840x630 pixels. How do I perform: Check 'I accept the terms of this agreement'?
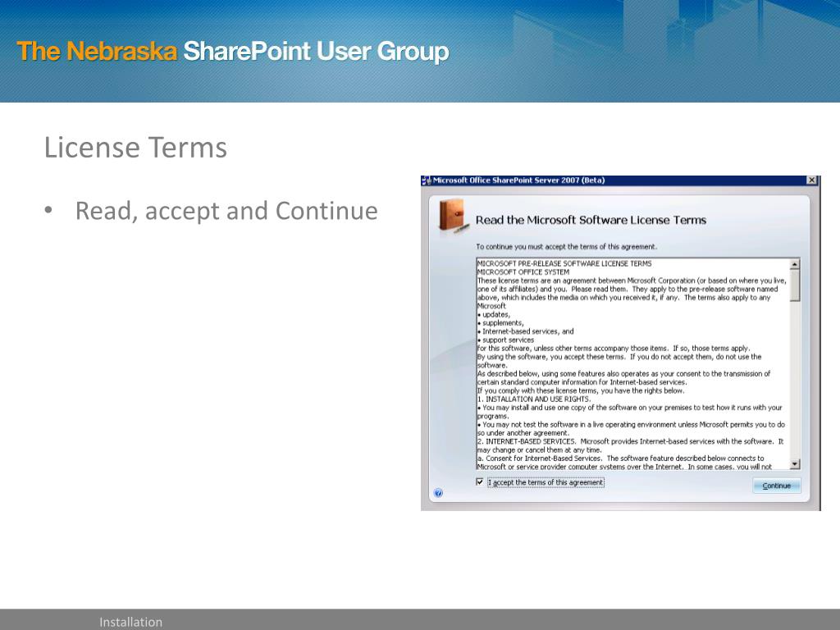pos(479,482)
